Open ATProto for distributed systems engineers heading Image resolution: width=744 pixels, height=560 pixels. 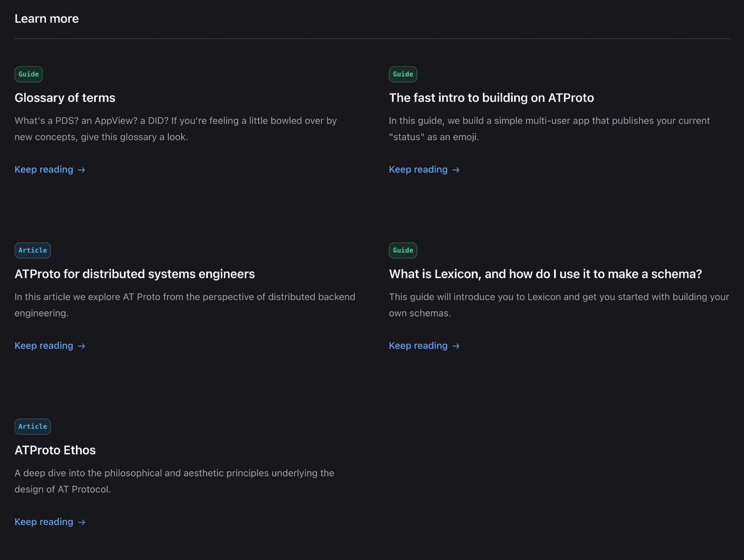tap(135, 274)
